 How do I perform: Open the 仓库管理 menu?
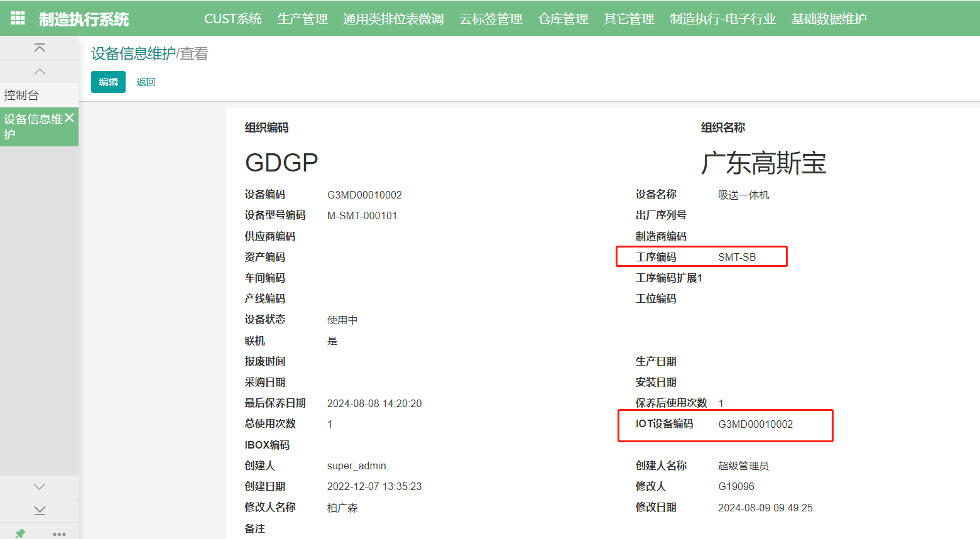pos(563,19)
